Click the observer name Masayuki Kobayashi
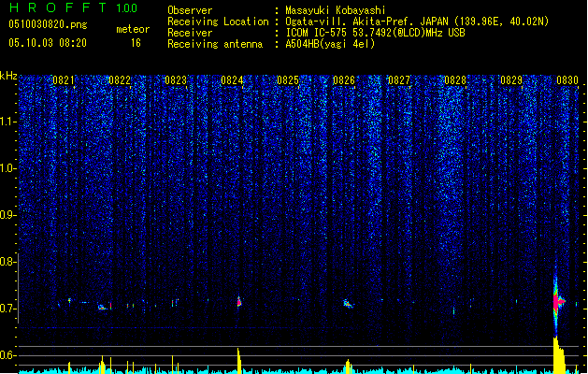The image size is (588, 374). tap(336, 10)
